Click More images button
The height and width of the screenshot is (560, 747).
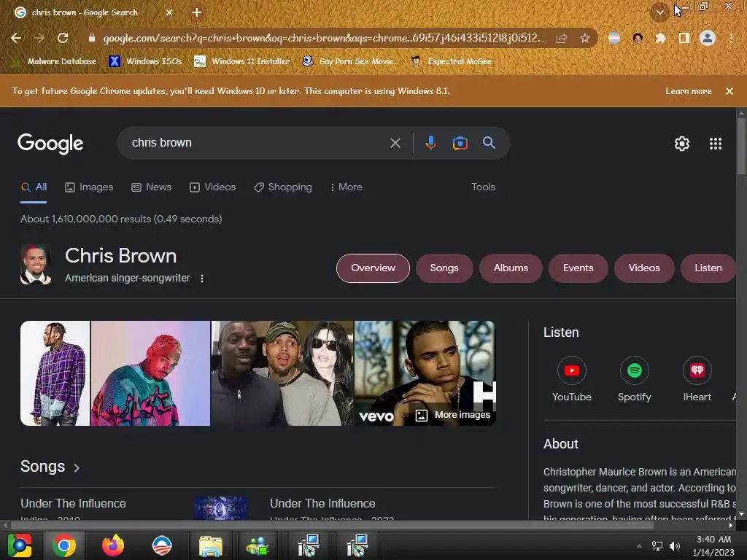click(x=452, y=415)
